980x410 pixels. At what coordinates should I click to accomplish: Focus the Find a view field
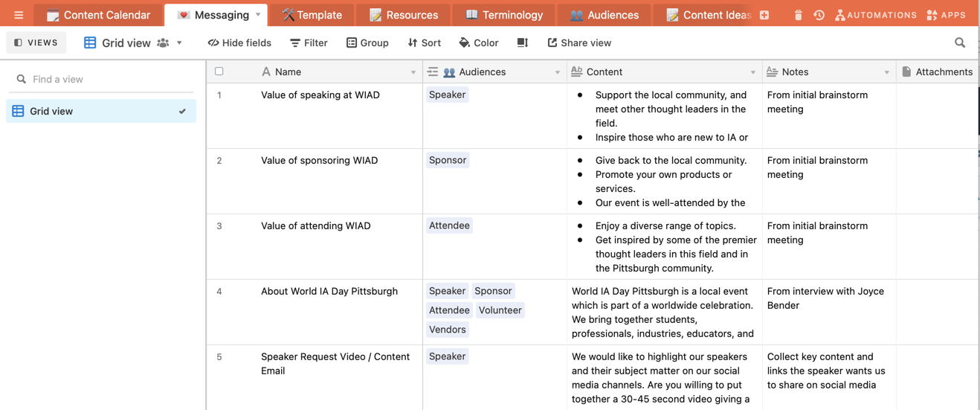point(101,79)
